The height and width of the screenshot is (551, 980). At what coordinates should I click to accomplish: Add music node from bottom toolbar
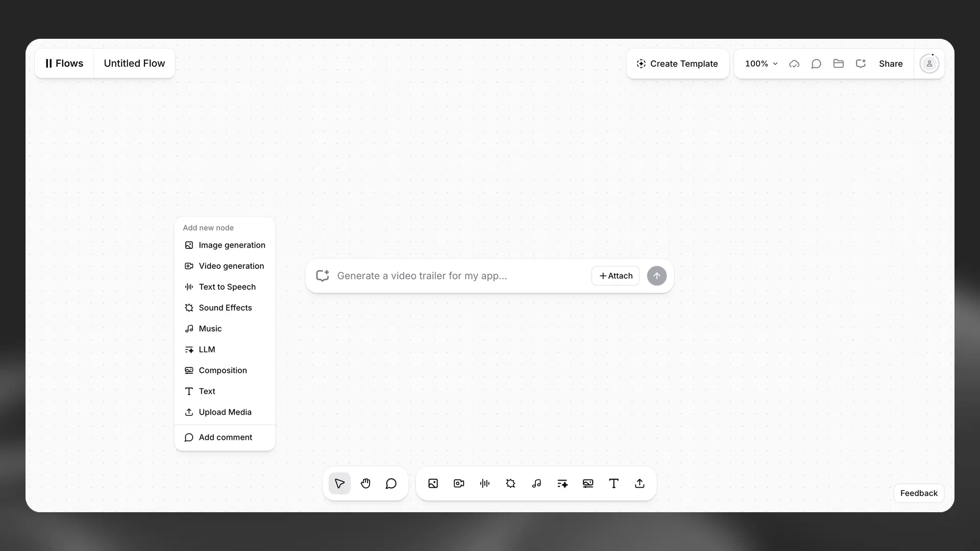point(536,484)
